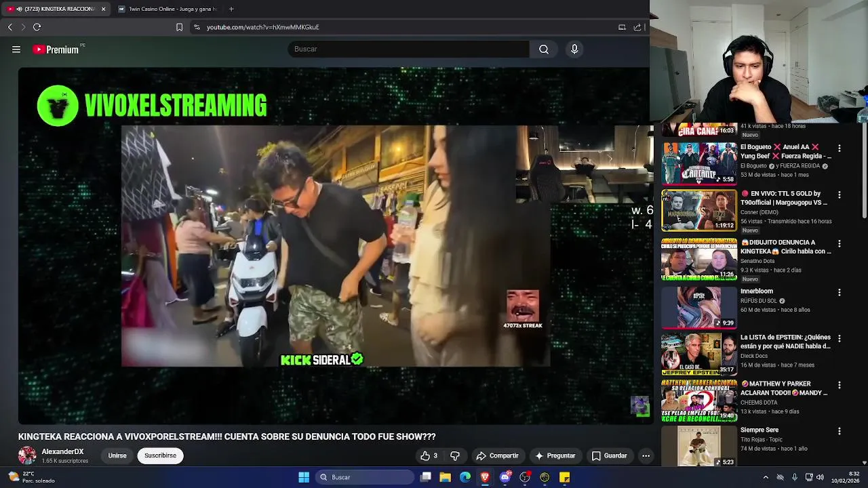This screenshot has width=868, height=488.
Task: Click Compartir to share video
Action: (x=497, y=455)
